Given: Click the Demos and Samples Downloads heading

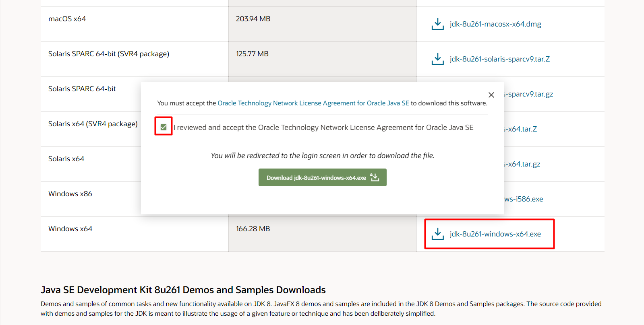Looking at the screenshot, I should tap(183, 290).
